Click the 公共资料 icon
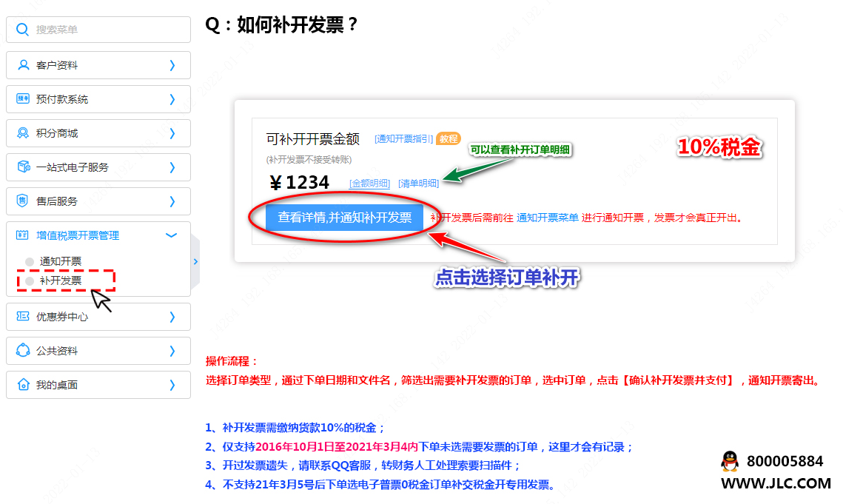 (23, 351)
